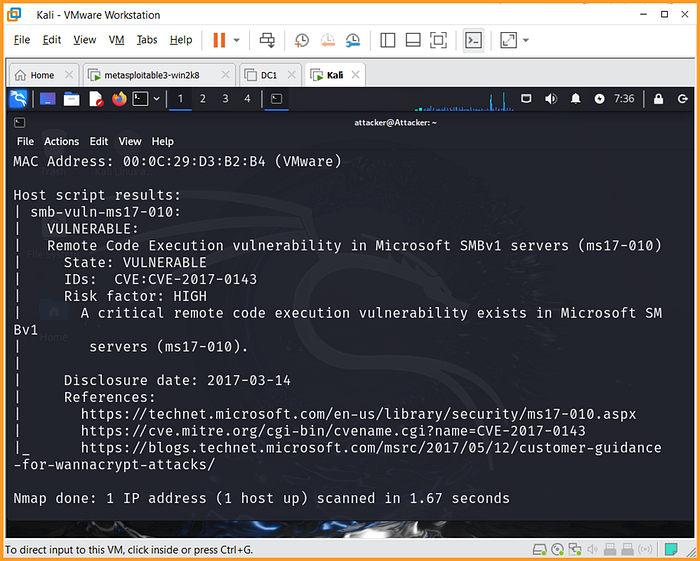Expand the stretch display dropdown arrow

tap(525, 40)
